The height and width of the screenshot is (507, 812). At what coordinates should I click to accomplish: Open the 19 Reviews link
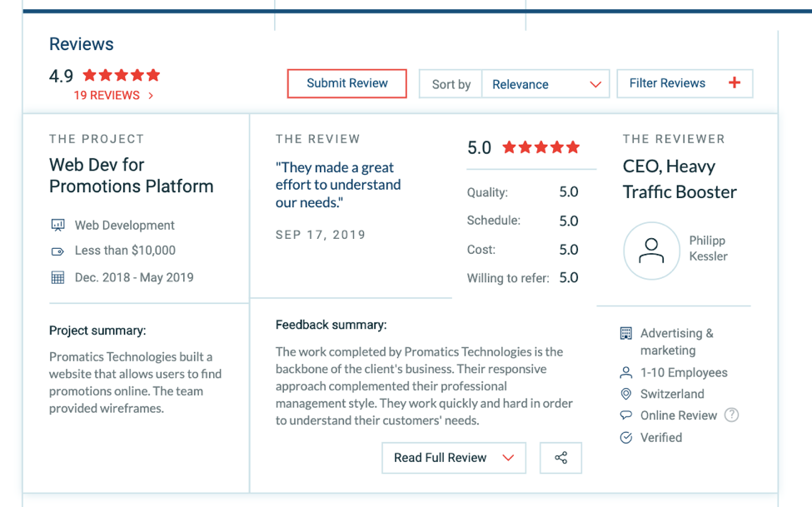[113, 96]
